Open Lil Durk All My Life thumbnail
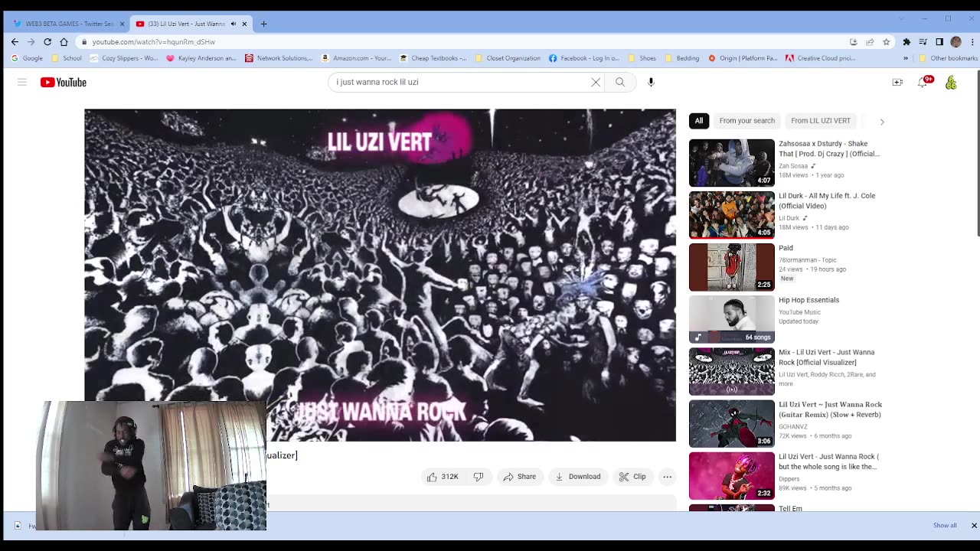Image resolution: width=980 pixels, height=551 pixels. [732, 215]
